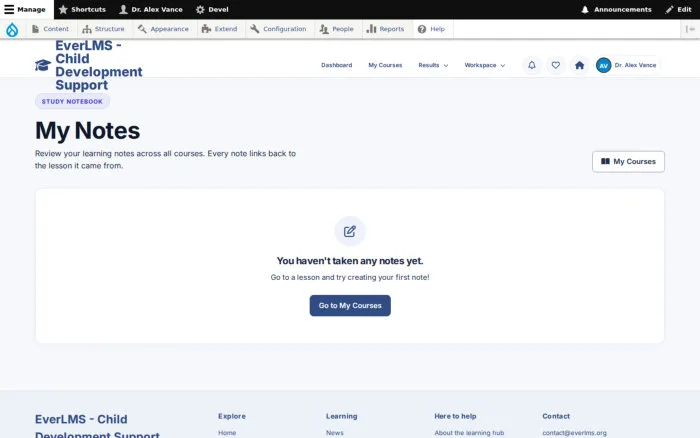
Task: Click the My Notes page heading
Action: point(88,131)
